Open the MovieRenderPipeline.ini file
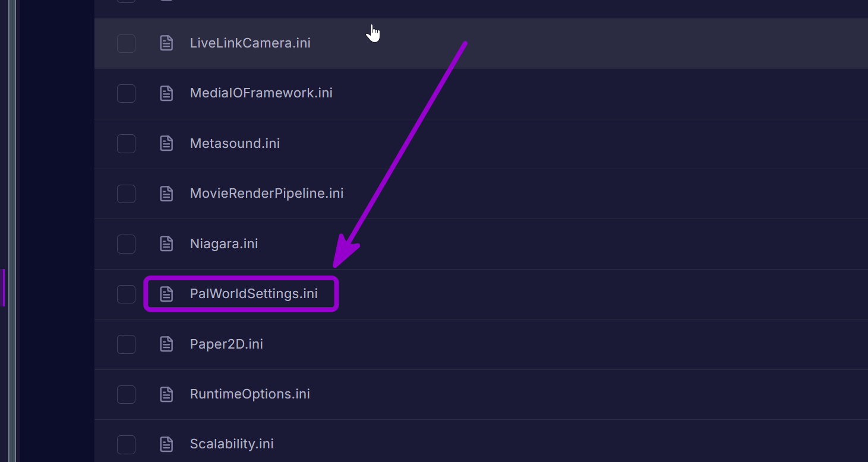Viewport: 868px width, 462px height. (x=267, y=193)
